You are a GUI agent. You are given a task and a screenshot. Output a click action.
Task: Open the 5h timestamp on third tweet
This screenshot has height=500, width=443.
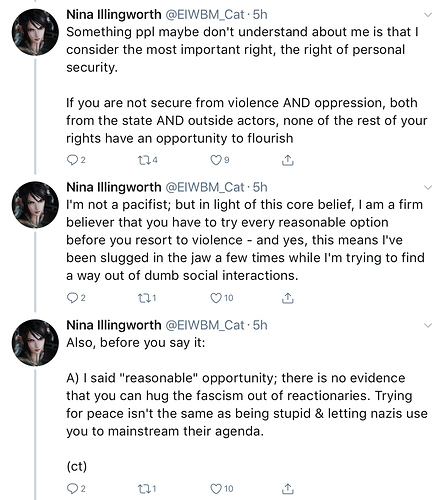pyautogui.click(x=260, y=325)
